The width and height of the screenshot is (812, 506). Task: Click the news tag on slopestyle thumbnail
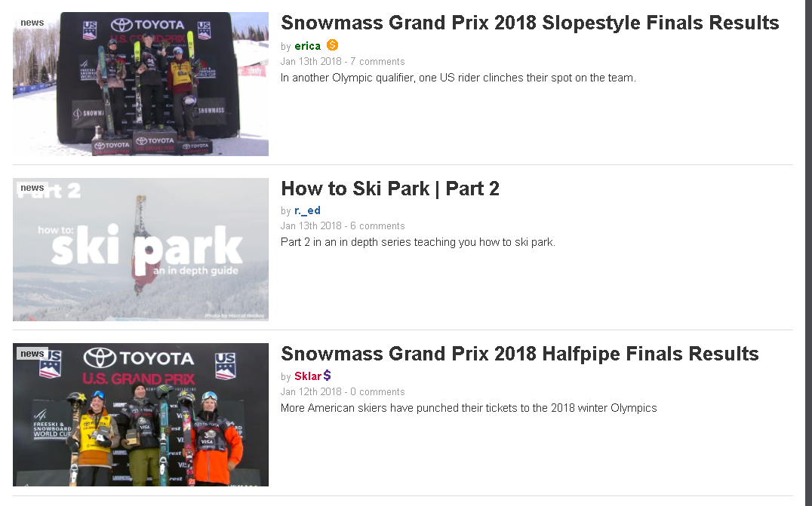click(32, 23)
